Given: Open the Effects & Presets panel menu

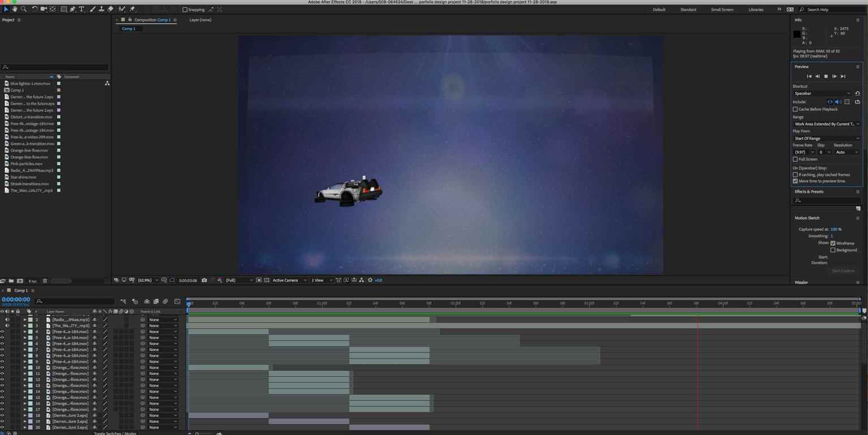Looking at the screenshot, I should [857, 192].
